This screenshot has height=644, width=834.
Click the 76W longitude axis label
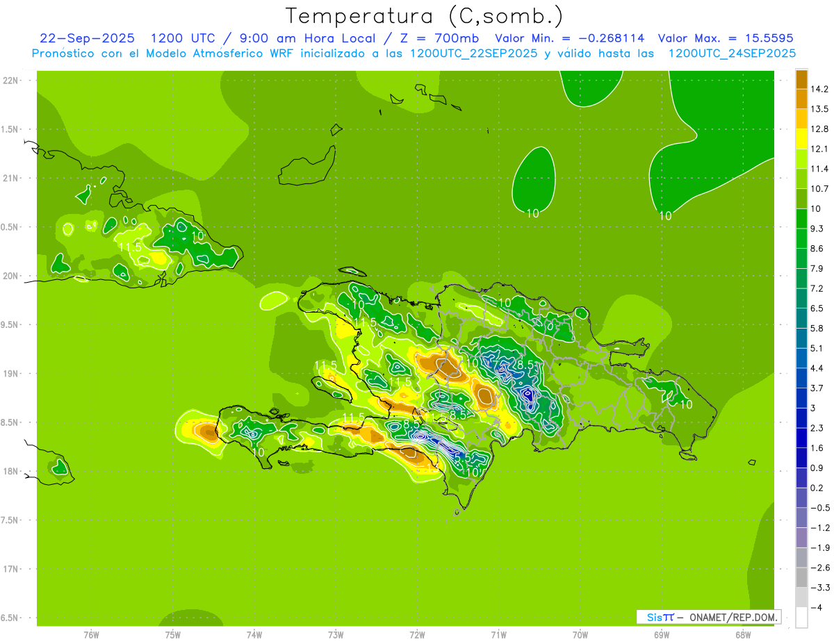pyautogui.click(x=91, y=634)
